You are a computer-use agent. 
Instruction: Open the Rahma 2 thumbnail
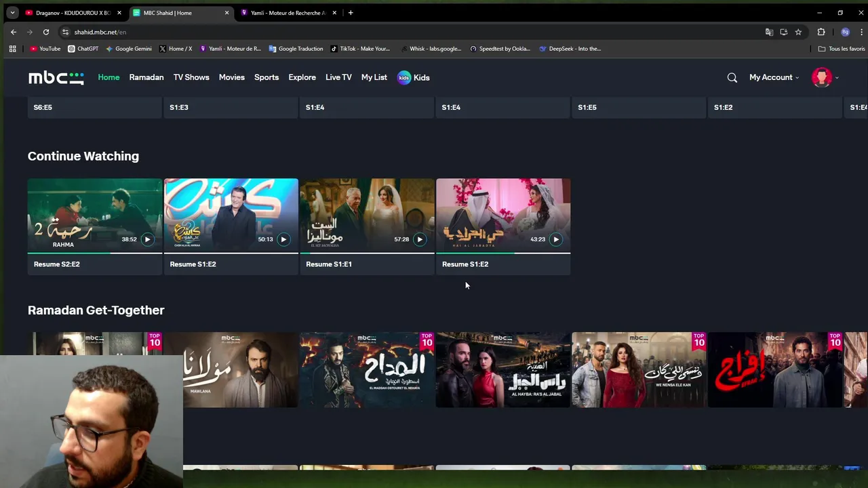pyautogui.click(x=95, y=216)
